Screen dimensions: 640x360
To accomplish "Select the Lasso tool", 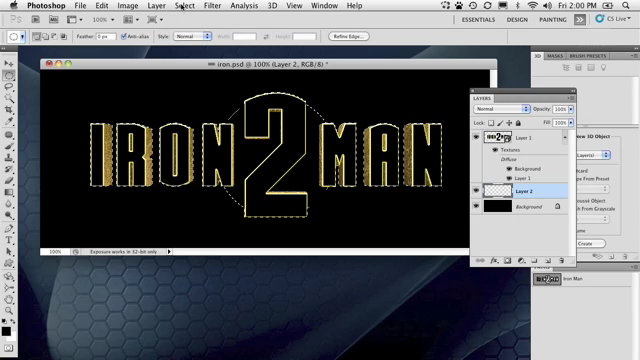I will click(x=9, y=87).
